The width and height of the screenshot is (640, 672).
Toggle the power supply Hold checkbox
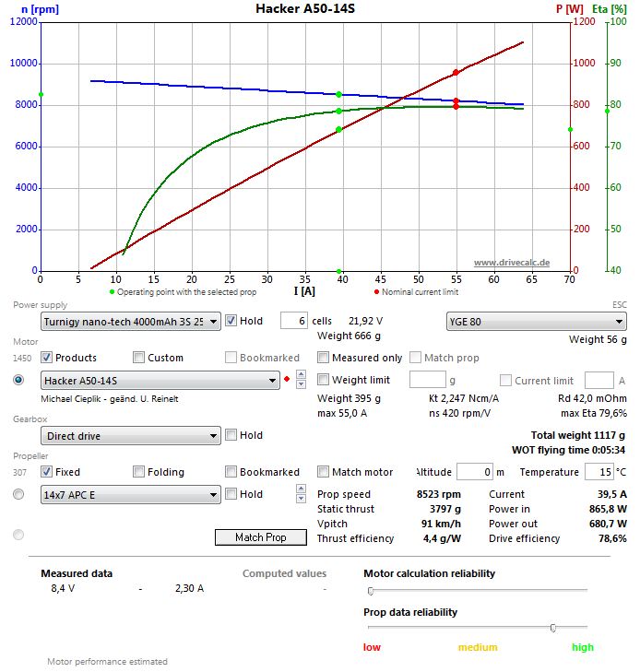click(231, 321)
